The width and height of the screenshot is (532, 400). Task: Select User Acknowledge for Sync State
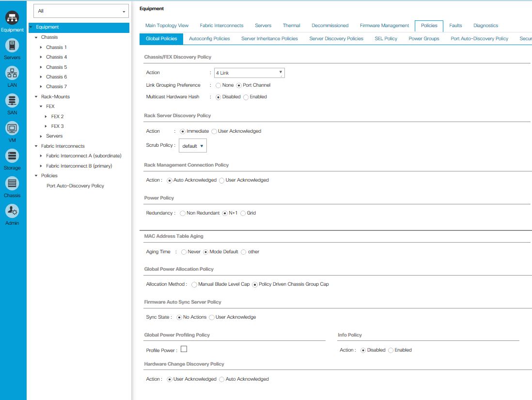[x=212, y=317]
